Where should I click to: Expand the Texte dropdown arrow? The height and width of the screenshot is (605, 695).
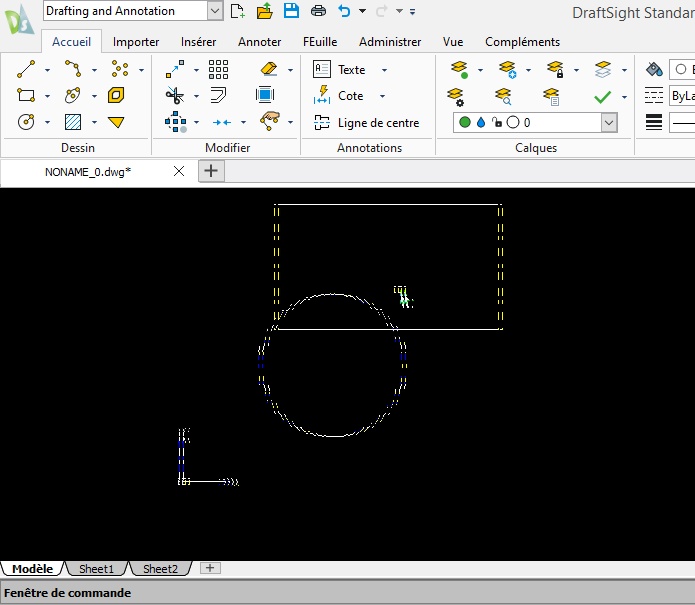click(385, 70)
